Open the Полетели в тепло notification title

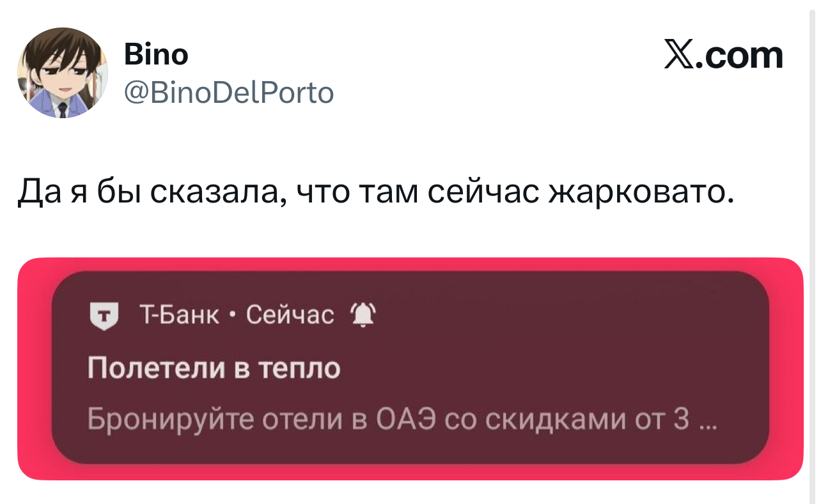[214, 368]
